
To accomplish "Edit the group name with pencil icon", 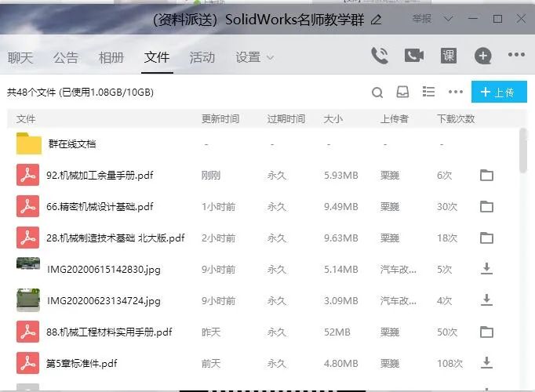I will pos(376,20).
